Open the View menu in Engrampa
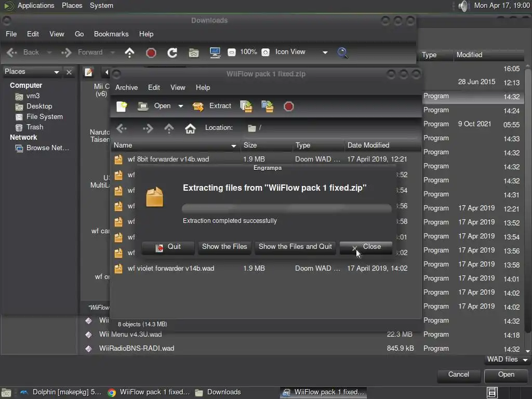Image resolution: width=532 pixels, height=399 pixels. [178, 87]
